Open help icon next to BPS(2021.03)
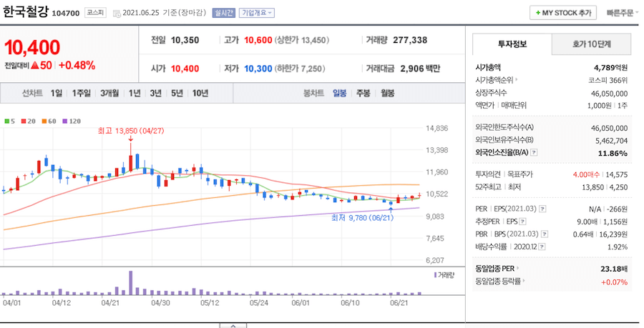Screen dimensions: 644x328 [545, 234]
